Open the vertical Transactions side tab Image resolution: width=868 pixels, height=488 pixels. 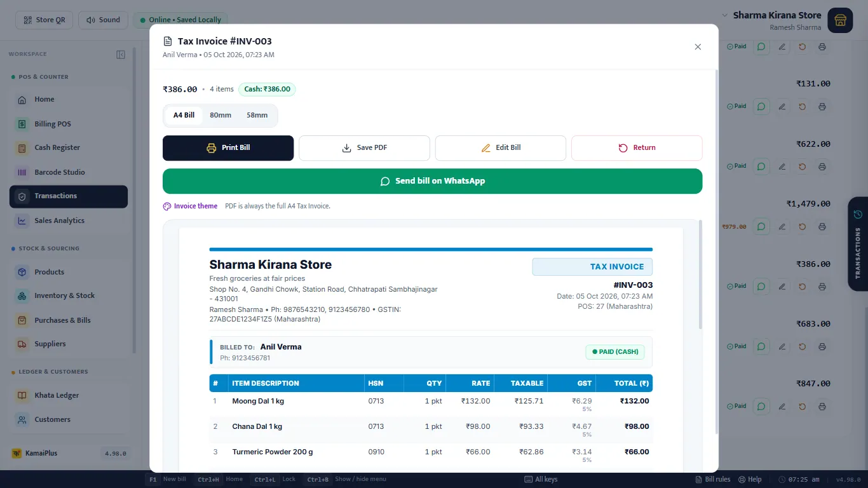tap(858, 244)
